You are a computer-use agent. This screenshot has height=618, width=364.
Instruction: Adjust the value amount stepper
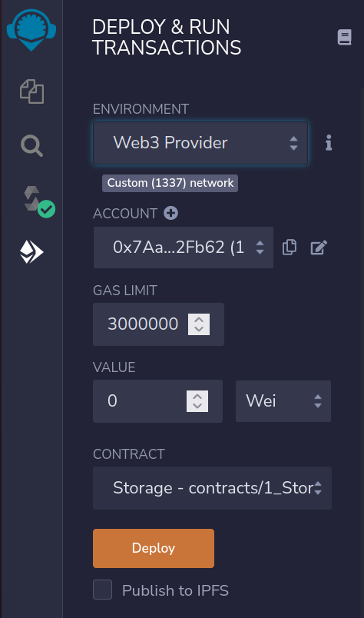tap(197, 401)
